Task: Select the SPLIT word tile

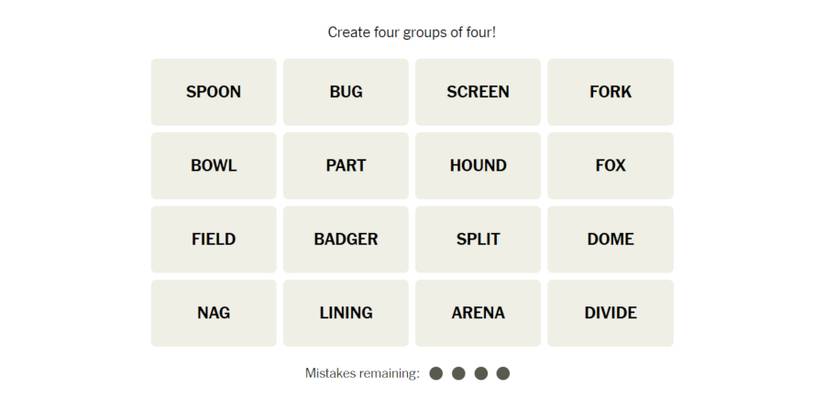Action: click(478, 239)
